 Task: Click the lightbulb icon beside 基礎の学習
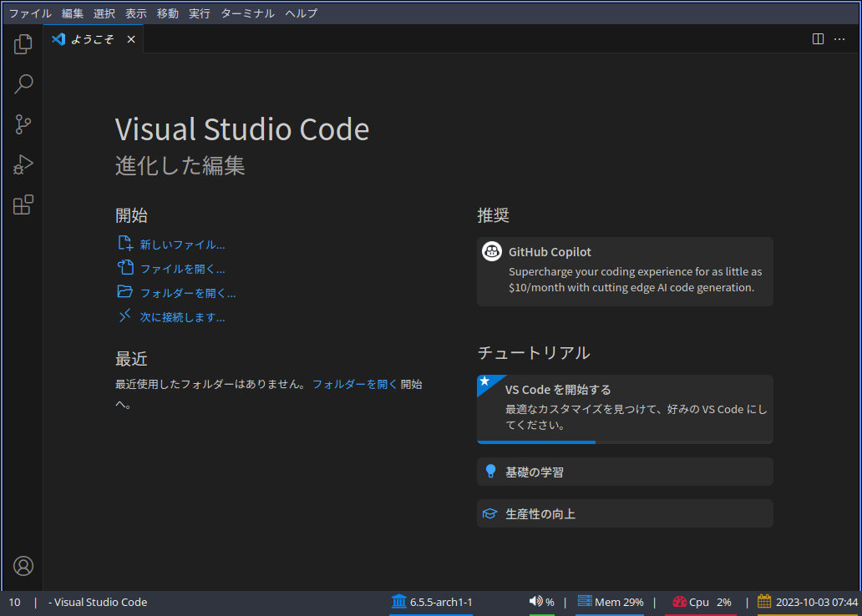491,472
